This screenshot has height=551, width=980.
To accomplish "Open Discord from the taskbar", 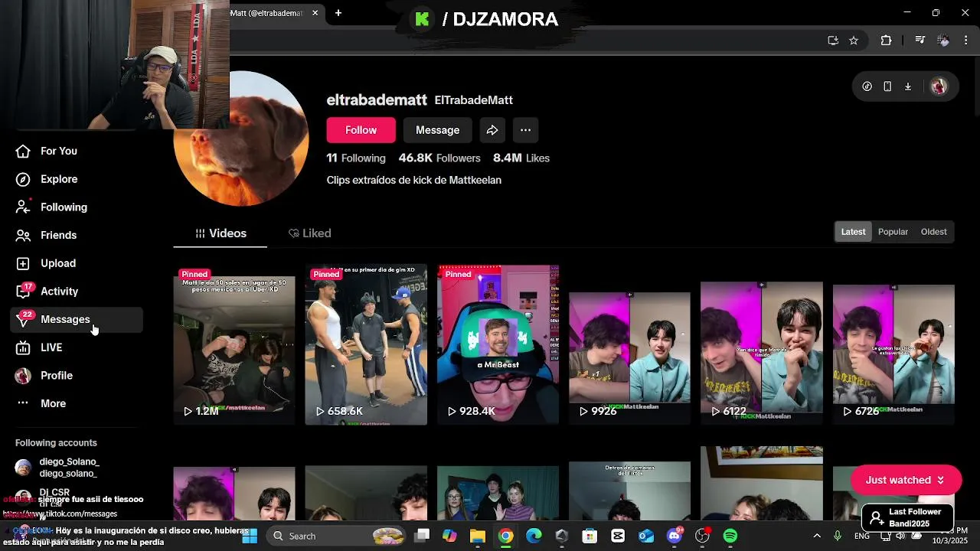I will pos(675,536).
